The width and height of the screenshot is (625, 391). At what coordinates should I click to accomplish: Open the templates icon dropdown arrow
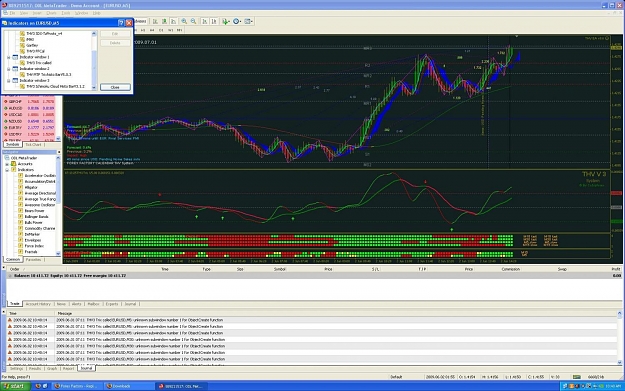click(252, 22)
